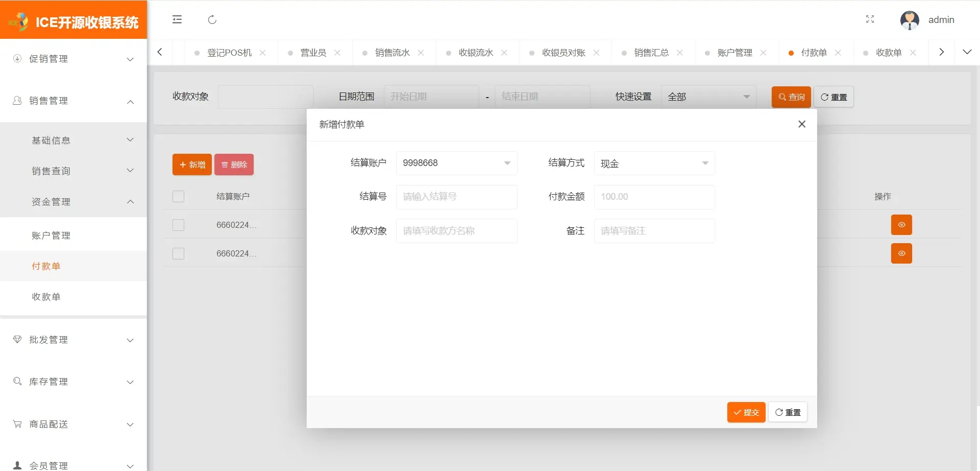
Task: Expand the 库存管理 menu
Action: (73, 382)
